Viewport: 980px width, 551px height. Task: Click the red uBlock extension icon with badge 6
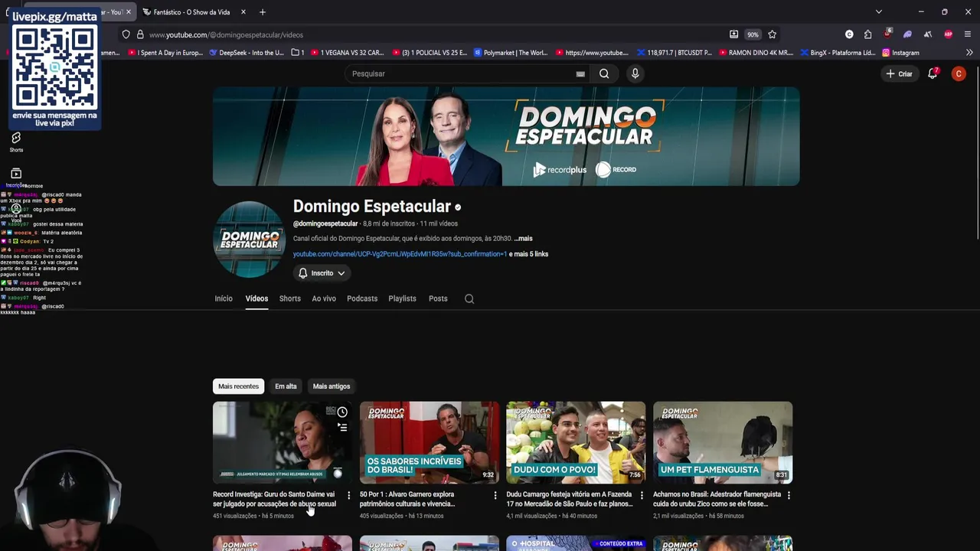pyautogui.click(x=887, y=34)
